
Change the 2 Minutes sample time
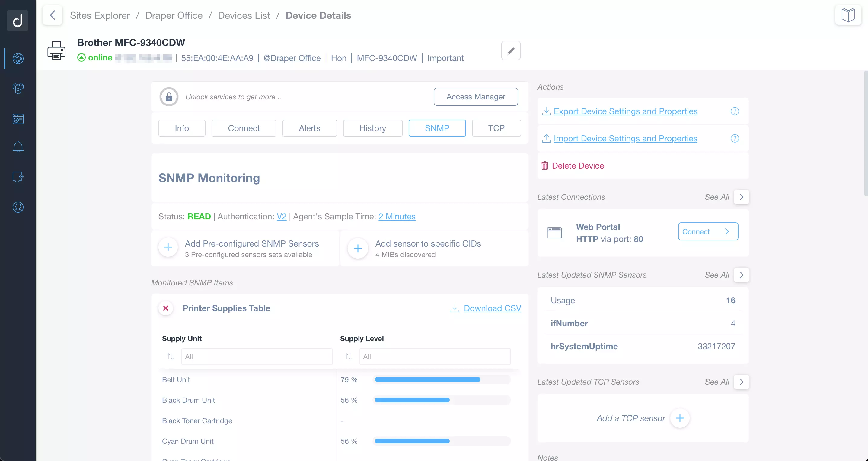point(397,217)
